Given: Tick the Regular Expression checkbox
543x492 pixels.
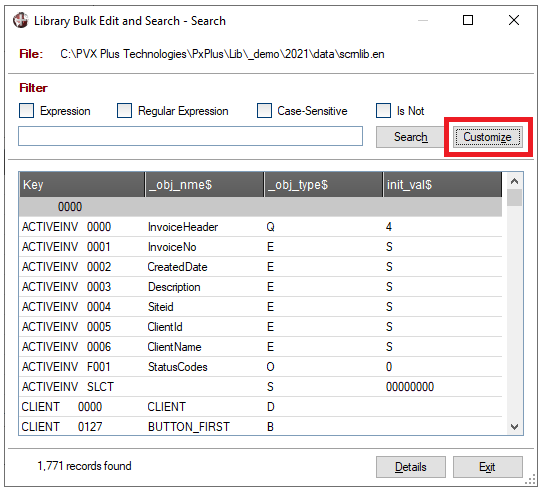Looking at the screenshot, I should pyautogui.click(x=124, y=111).
